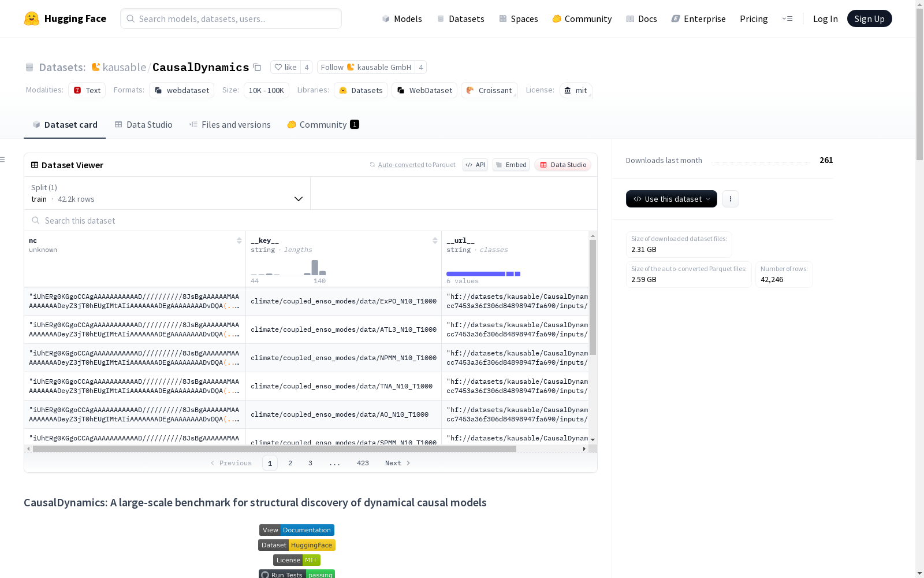Open the Data Studio tab

144,124
